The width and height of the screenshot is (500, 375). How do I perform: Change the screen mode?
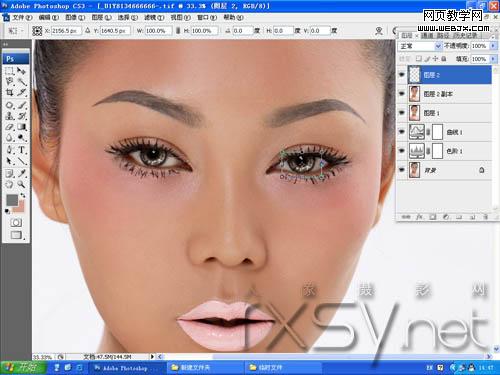(x=16, y=235)
